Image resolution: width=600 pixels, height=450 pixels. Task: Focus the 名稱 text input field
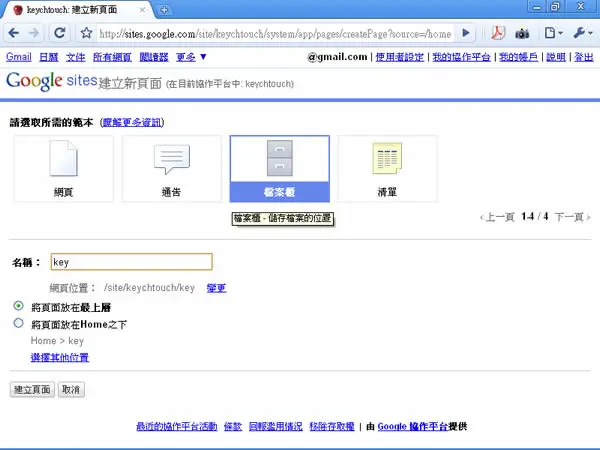(x=131, y=262)
